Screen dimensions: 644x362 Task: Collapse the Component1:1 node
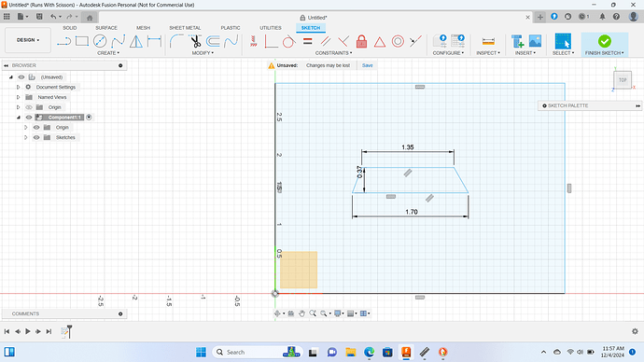click(18, 118)
